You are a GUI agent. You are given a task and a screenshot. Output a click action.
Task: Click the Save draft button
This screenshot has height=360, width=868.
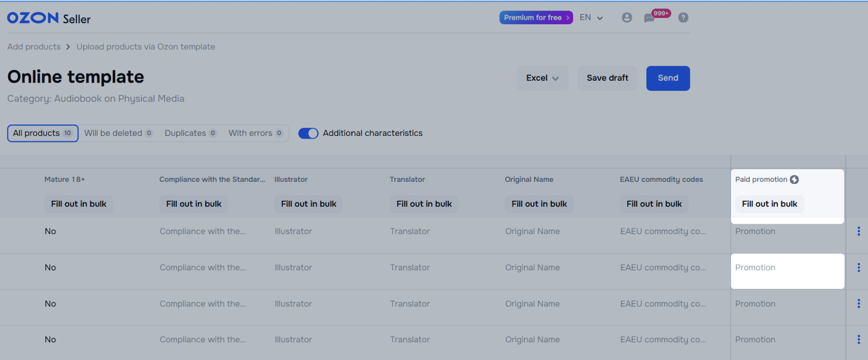[607, 78]
